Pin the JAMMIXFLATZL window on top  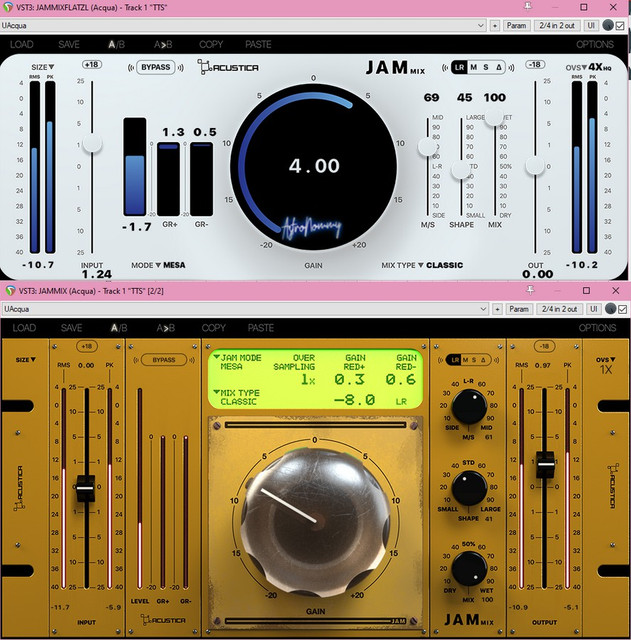tap(528, 6)
